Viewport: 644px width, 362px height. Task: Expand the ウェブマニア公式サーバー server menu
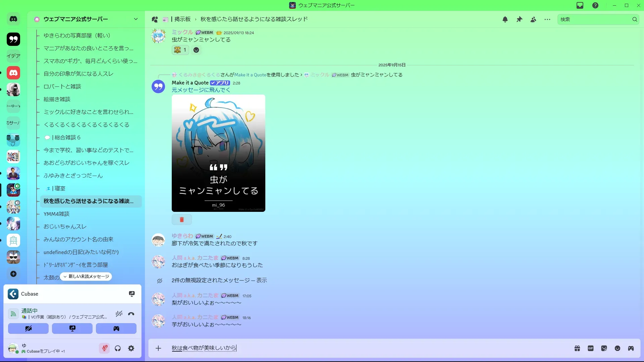[136, 19]
